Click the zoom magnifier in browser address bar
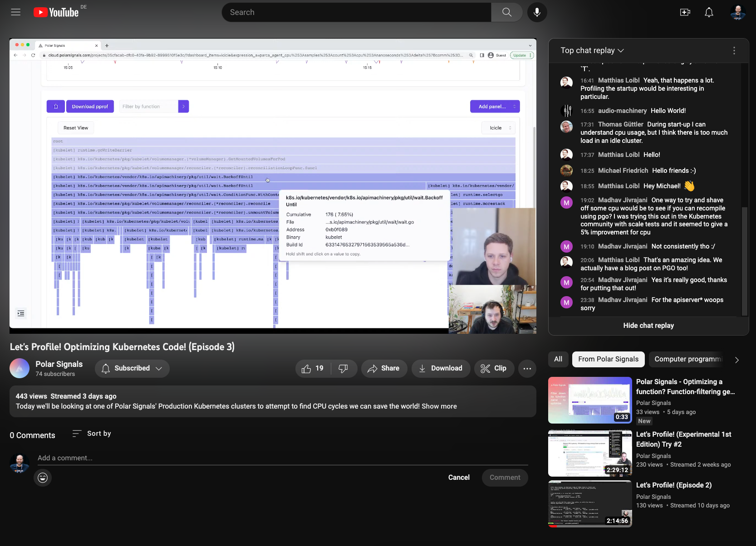Viewport: 756px width, 546px height. click(x=471, y=55)
